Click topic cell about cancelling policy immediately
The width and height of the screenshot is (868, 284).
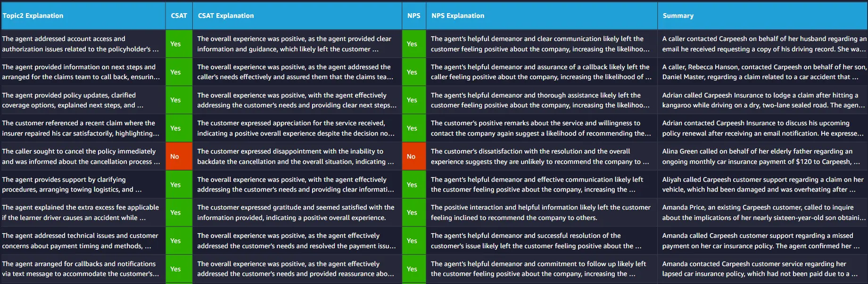point(83,156)
